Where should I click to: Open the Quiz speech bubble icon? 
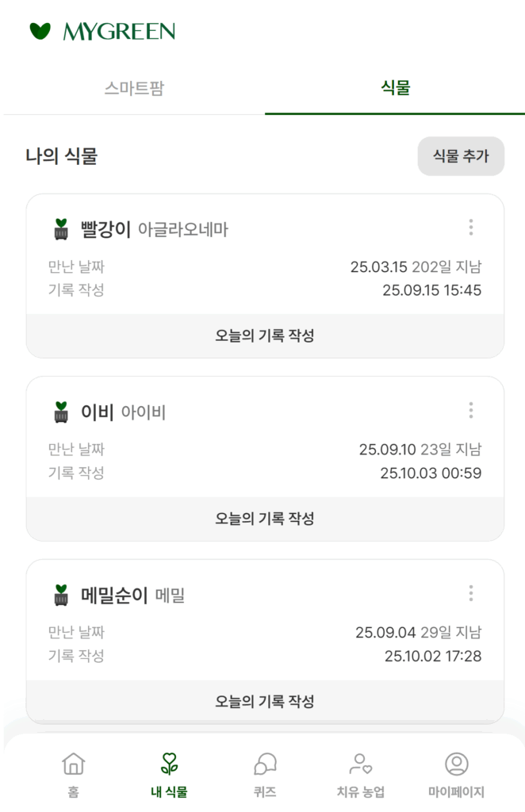pyautogui.click(x=265, y=764)
